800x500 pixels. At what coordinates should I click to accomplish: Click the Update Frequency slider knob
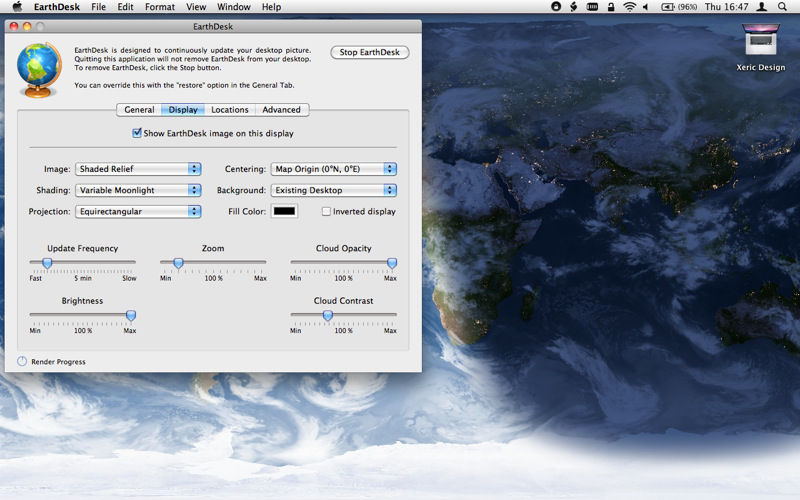pos(47,263)
